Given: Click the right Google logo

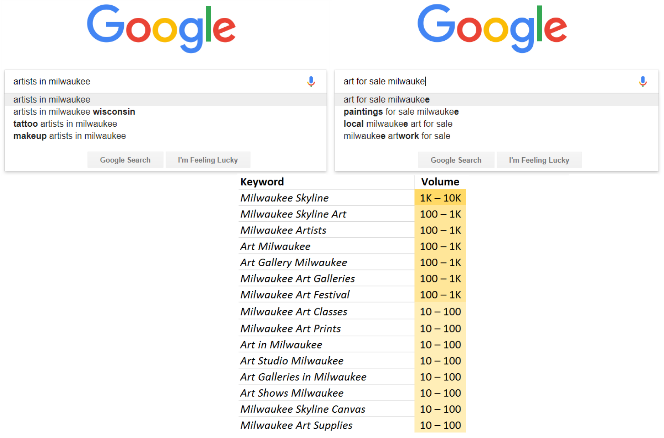Looking at the screenshot, I should [492, 29].
